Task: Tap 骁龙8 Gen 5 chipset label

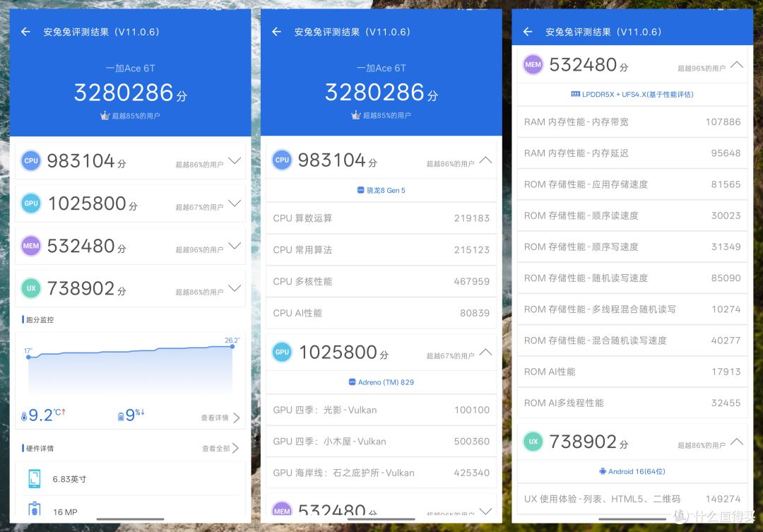Action: coord(386,190)
